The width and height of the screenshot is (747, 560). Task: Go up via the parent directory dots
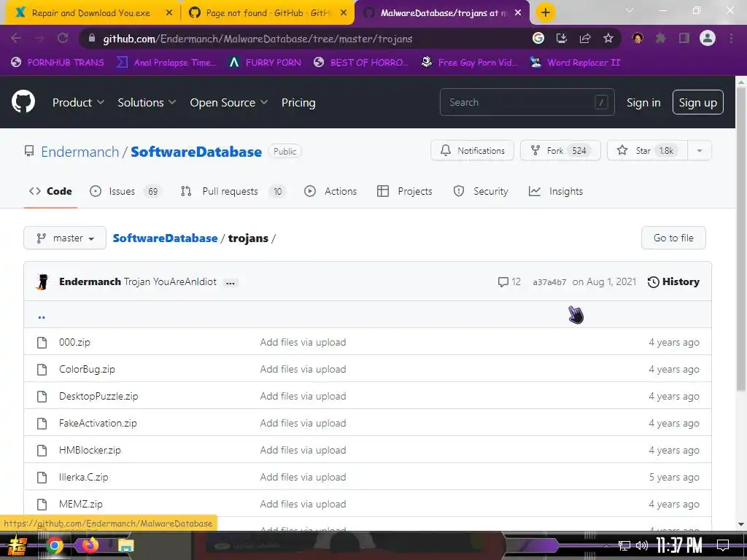(x=42, y=316)
